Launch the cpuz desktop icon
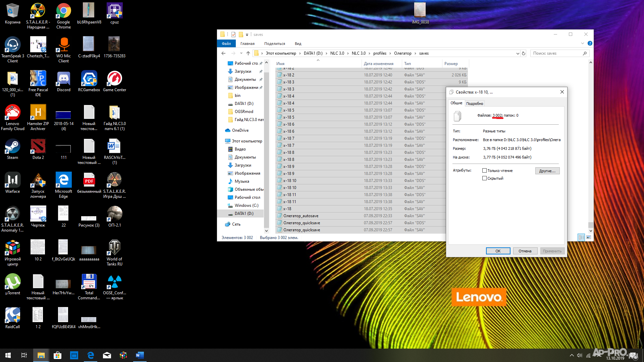The image size is (644, 362). [x=114, y=13]
